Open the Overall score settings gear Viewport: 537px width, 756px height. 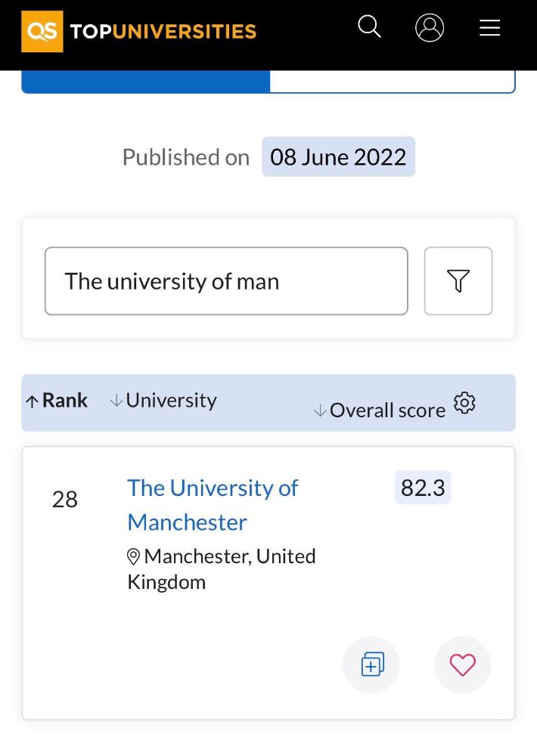[x=464, y=404]
